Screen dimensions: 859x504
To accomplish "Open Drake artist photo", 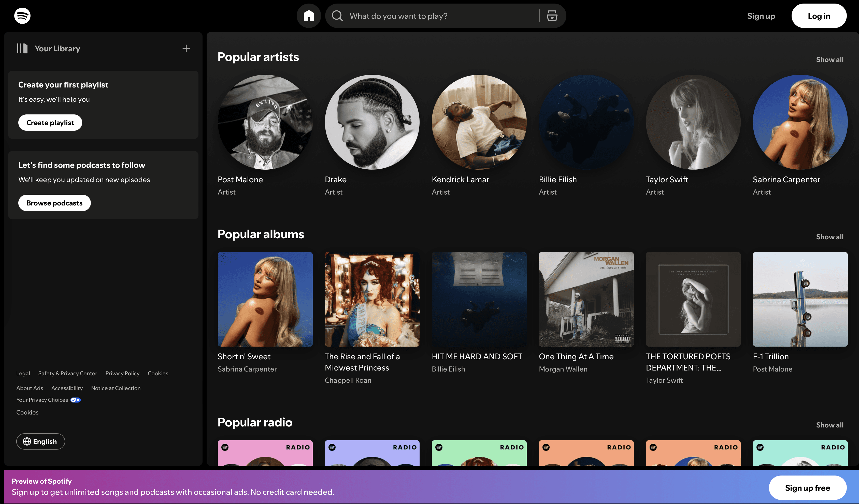I will 372,122.
